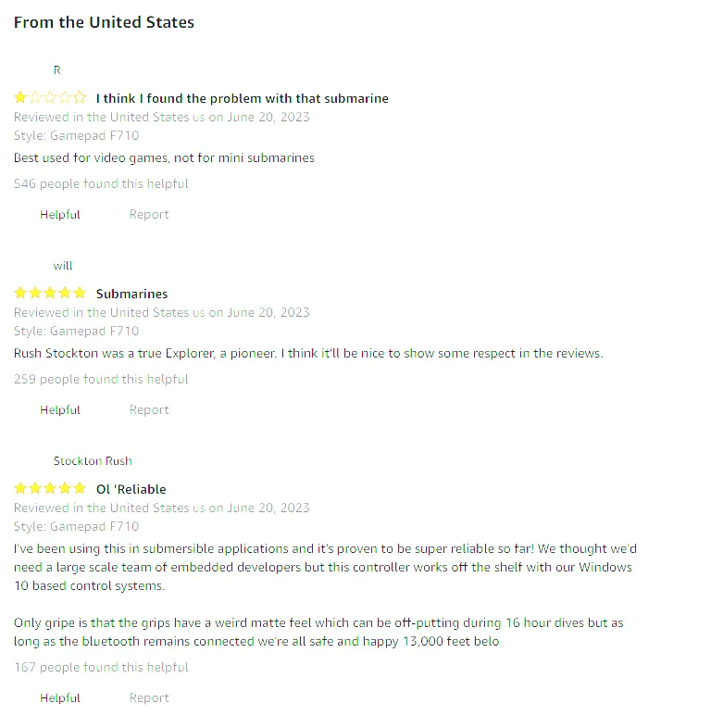
Task: Click '167 people found this helpful' text
Action: [101, 667]
